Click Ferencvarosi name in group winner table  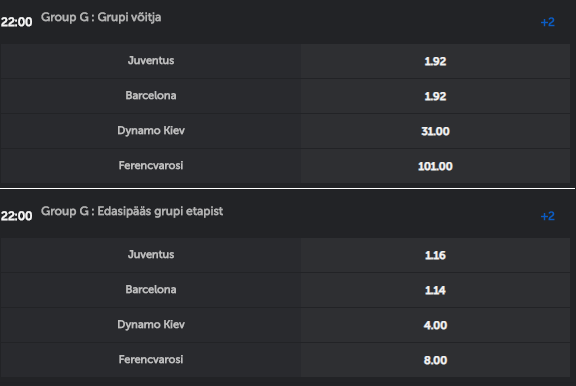(151, 166)
